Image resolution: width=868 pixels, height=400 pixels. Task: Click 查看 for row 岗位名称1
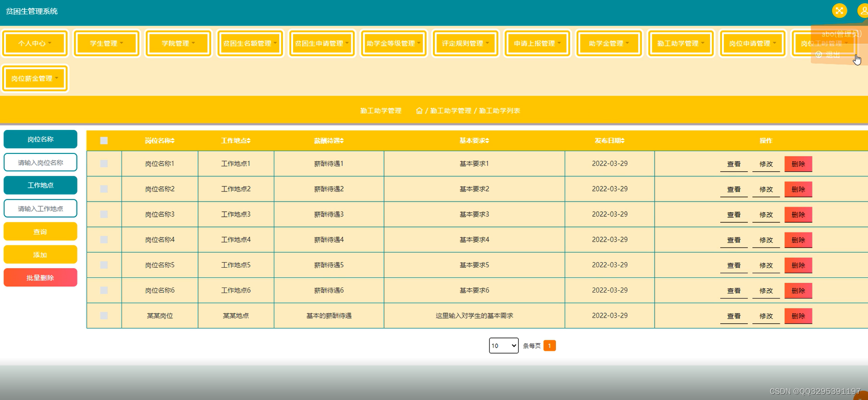click(x=734, y=164)
